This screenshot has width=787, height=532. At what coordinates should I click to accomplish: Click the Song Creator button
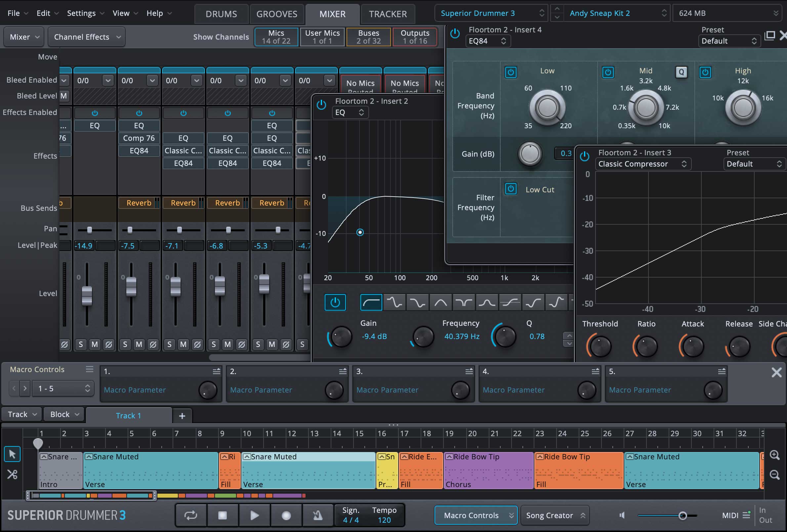tap(554, 515)
